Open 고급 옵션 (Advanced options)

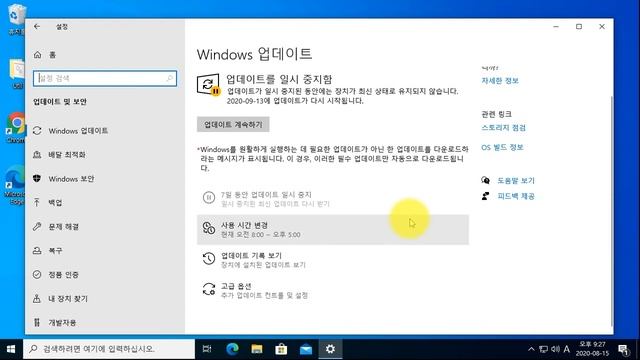pos(333,291)
